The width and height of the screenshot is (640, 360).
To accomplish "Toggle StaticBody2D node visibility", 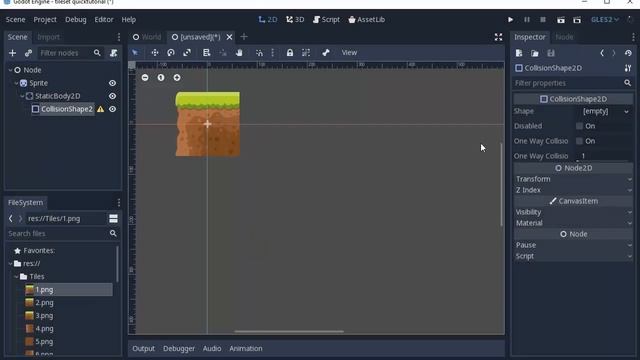I will 112,96.
